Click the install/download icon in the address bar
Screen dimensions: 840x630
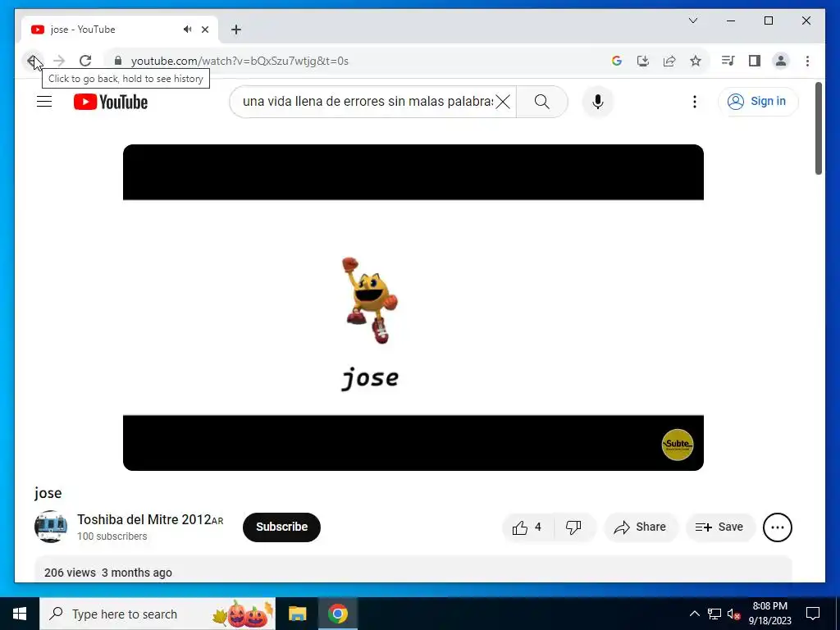pyautogui.click(x=643, y=61)
